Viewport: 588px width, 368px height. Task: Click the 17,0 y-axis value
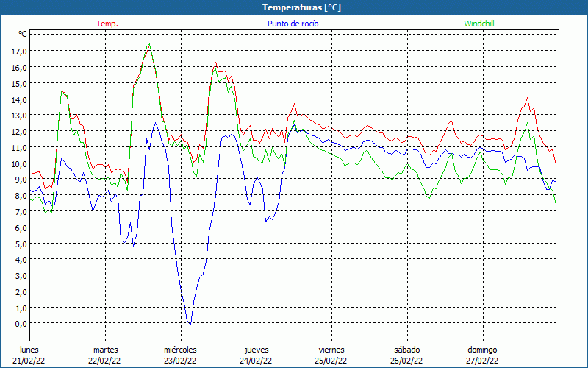pos(19,51)
